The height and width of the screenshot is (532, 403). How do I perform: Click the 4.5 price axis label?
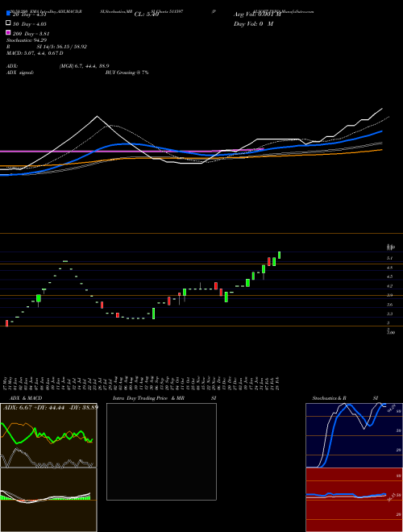click(390, 276)
